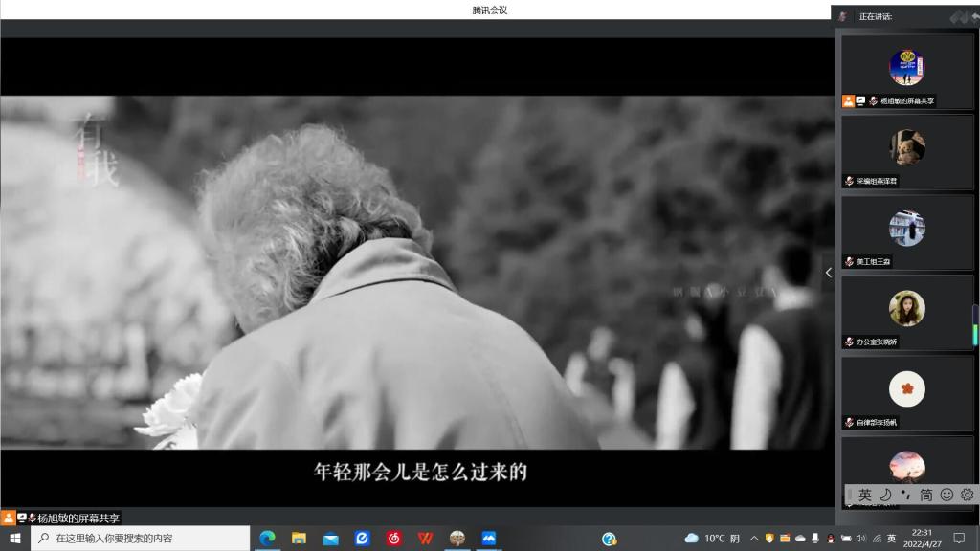Open the WPS Office taskbar icon
The image size is (980, 551).
click(x=425, y=539)
